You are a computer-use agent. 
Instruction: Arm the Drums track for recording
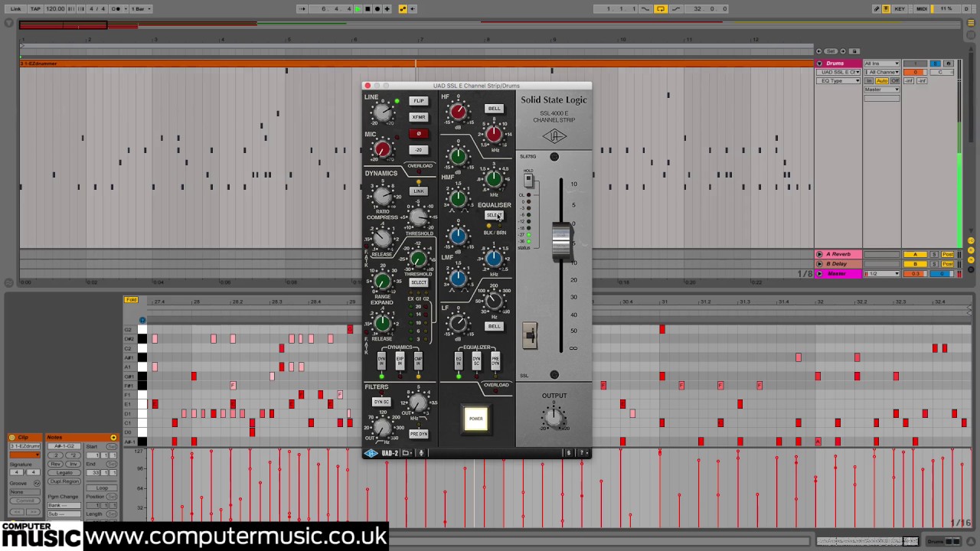click(x=949, y=64)
